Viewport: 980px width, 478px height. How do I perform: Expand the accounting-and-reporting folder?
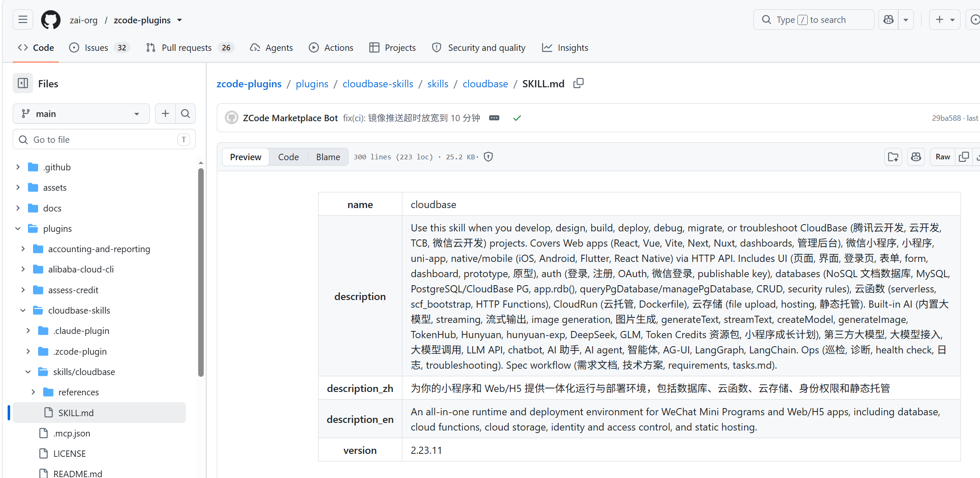point(23,249)
